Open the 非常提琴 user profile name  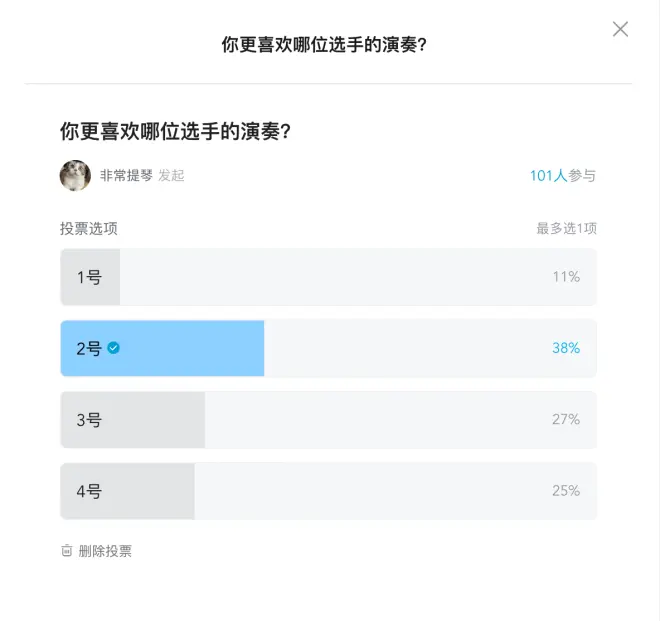(126, 176)
